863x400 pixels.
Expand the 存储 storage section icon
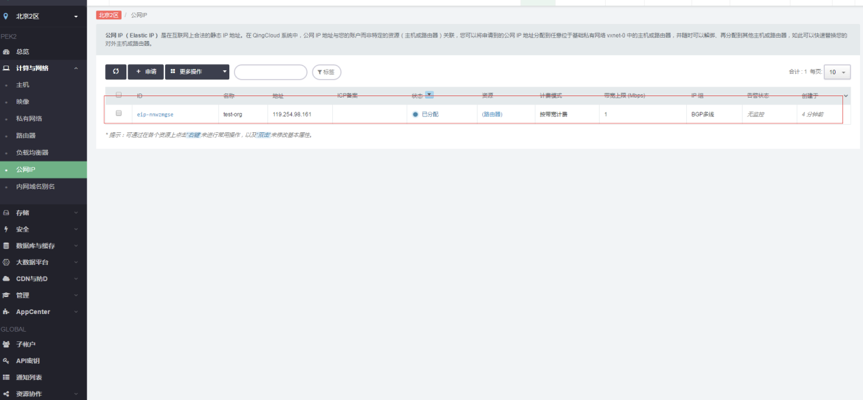[7, 213]
